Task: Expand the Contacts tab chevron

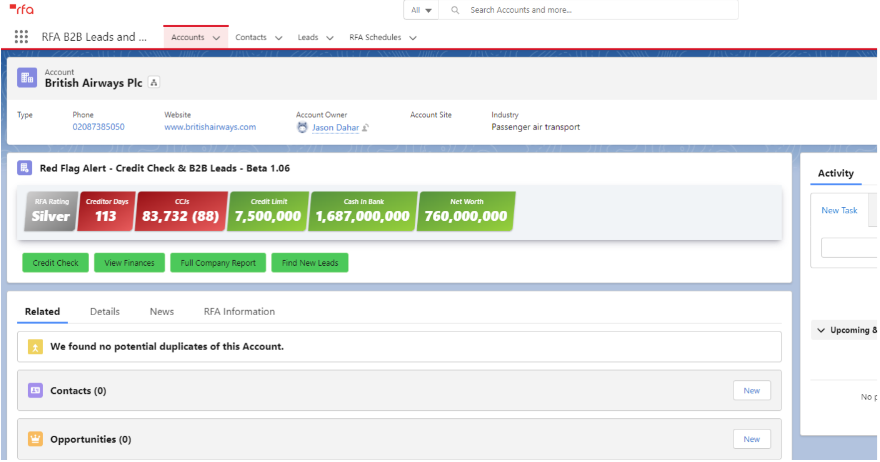Action: [x=278, y=38]
